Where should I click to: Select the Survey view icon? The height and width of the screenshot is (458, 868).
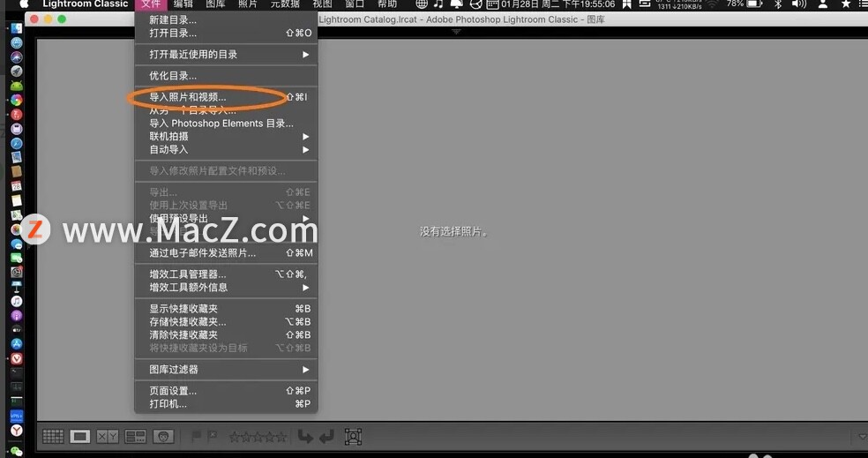point(135,437)
